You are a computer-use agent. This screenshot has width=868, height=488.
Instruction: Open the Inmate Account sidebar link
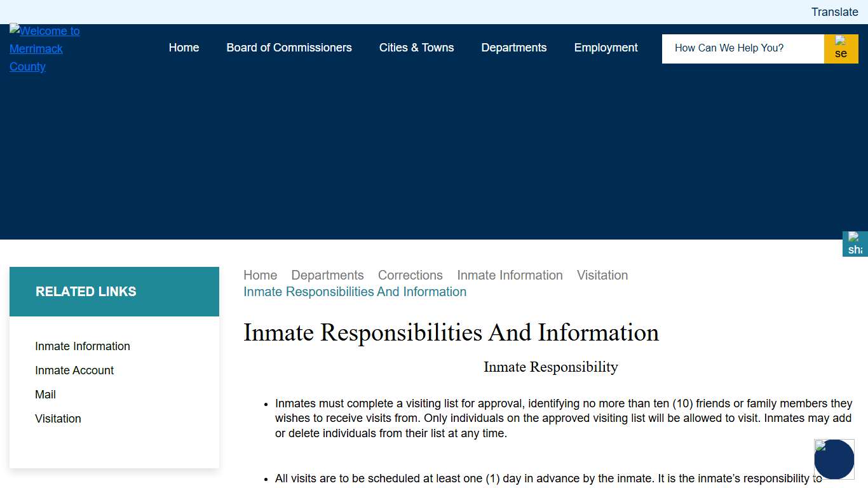click(x=74, y=370)
